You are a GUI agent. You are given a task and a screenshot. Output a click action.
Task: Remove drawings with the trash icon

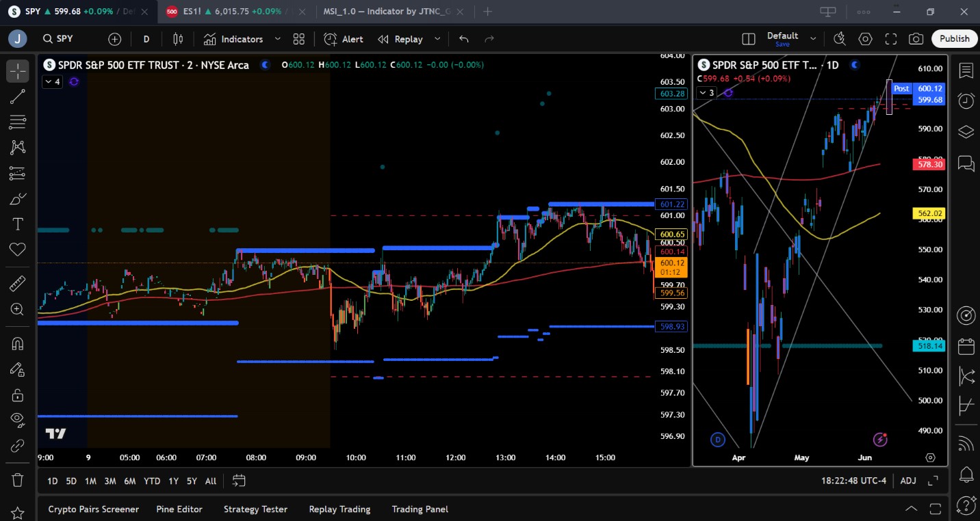[18, 480]
